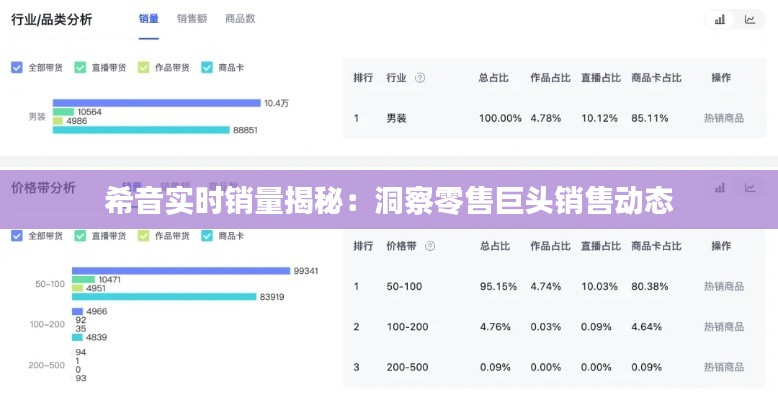778x400 pixels.
Task: Toggle 直播带货 checkbox in price band legend
Action: [x=80, y=236]
